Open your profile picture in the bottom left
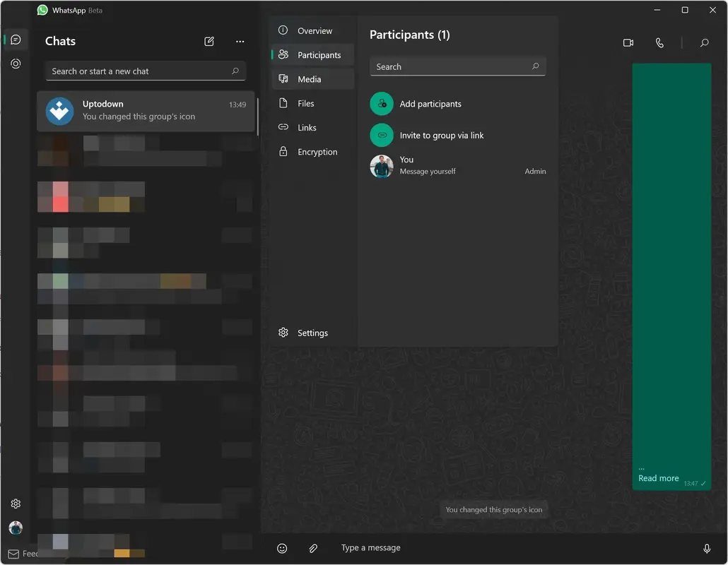The height and width of the screenshot is (565, 728). pyautogui.click(x=16, y=528)
